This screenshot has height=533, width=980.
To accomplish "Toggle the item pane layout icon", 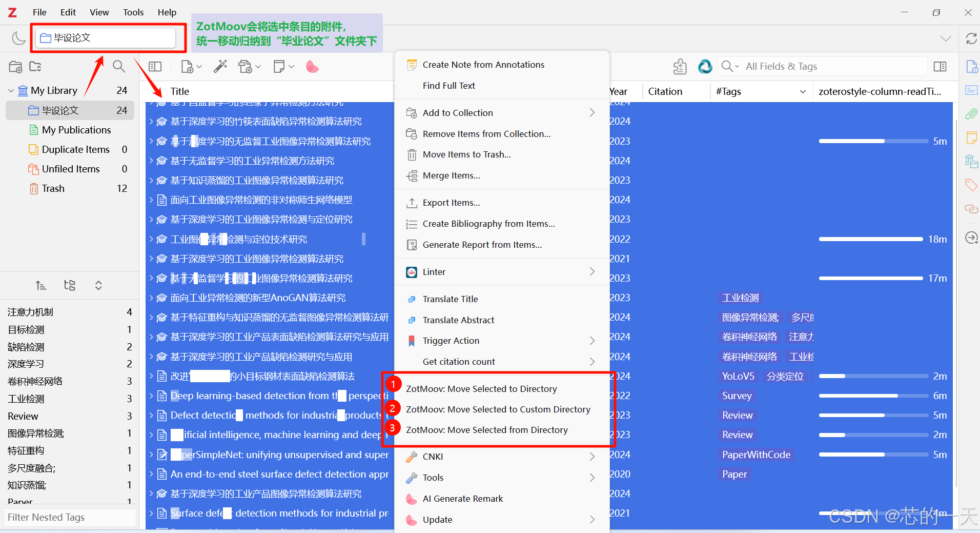I will tap(940, 66).
